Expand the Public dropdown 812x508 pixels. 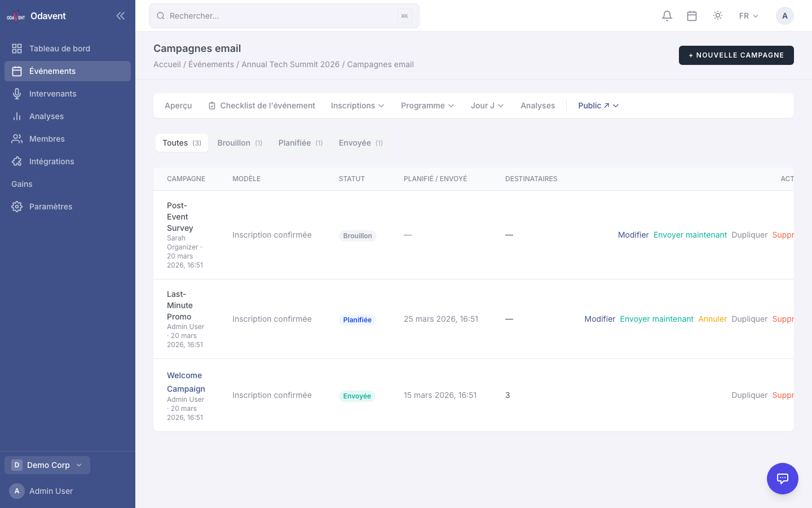[x=598, y=106]
